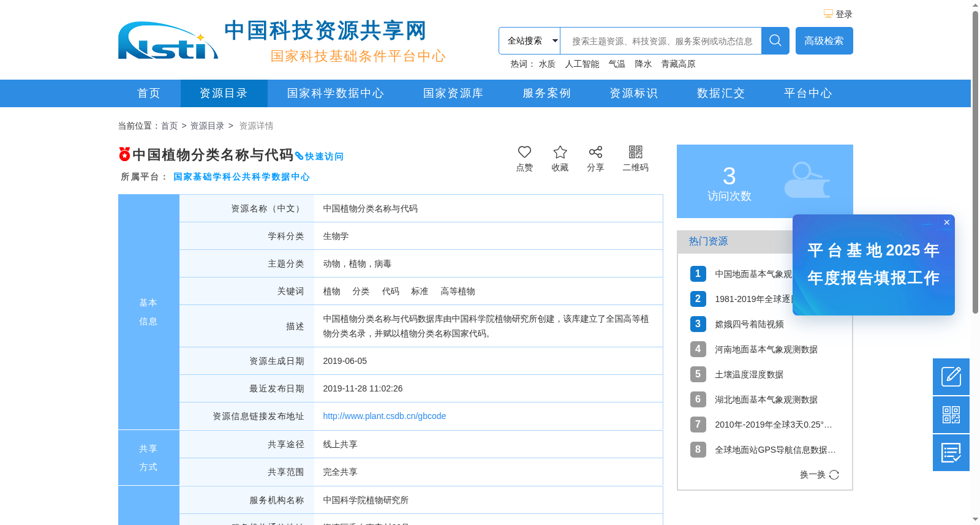Click breadcrumb link 资源目录

click(207, 126)
